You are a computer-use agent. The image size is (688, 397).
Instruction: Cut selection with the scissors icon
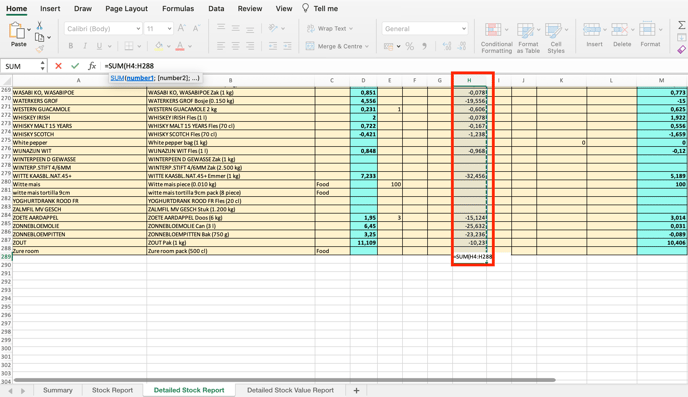coord(39,25)
